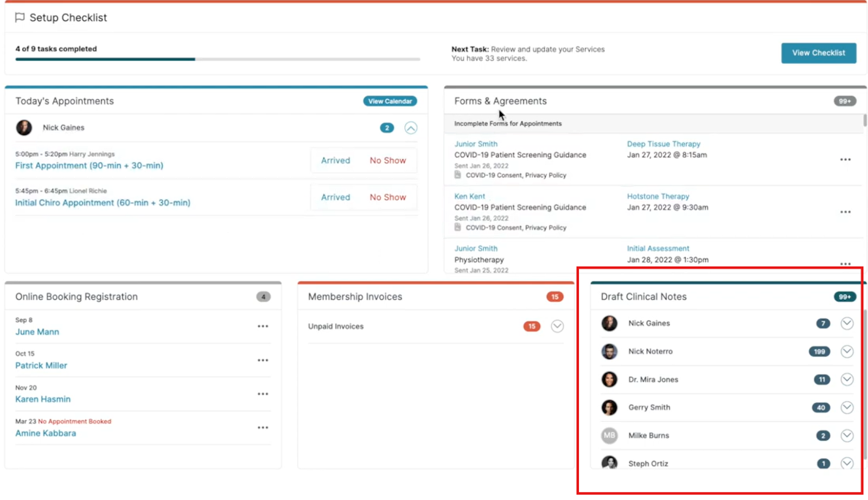Image resolution: width=868 pixels, height=500 pixels.
Task: Click Nick Gaines avatar in Draft Clinical Notes
Action: (609, 323)
